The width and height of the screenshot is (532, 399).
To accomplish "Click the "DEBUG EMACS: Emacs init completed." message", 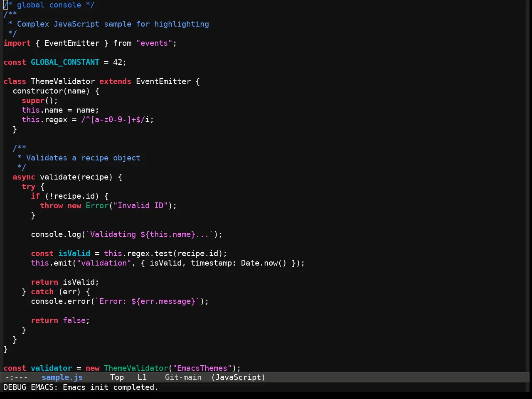I will [81, 387].
